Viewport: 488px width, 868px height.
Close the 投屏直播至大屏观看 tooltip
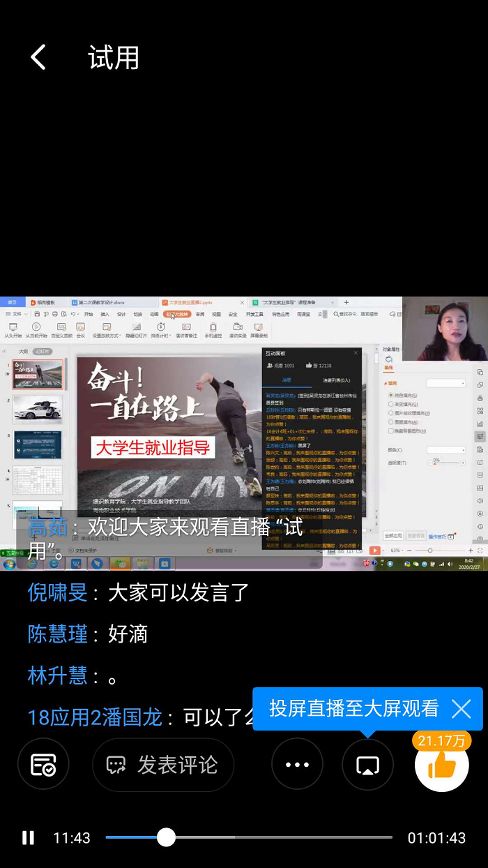[x=461, y=709]
